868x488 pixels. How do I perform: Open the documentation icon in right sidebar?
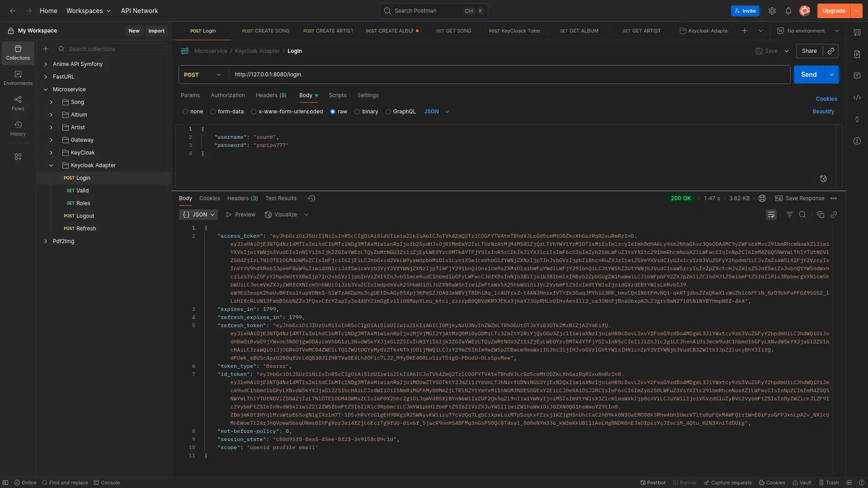[x=857, y=54]
